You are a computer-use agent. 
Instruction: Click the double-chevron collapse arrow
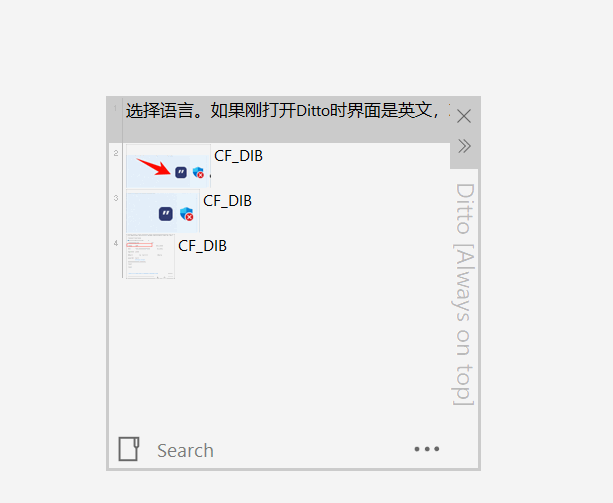coord(464,146)
